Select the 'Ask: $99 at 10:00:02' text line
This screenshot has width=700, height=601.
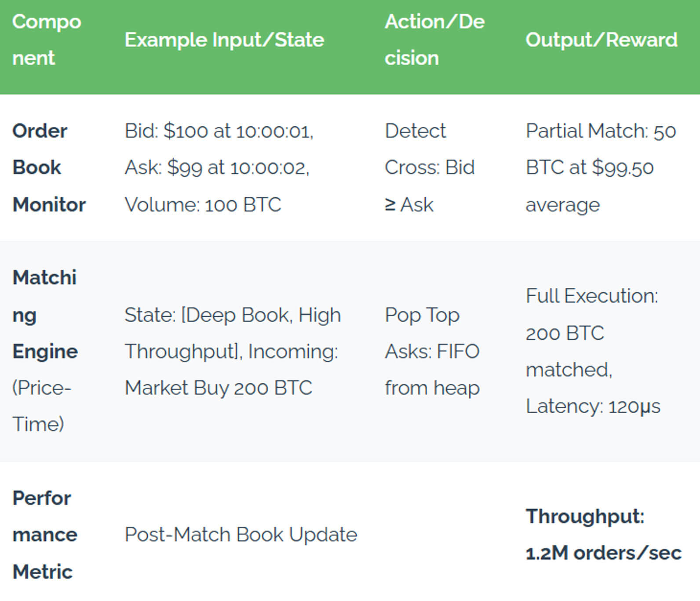pos(217,168)
